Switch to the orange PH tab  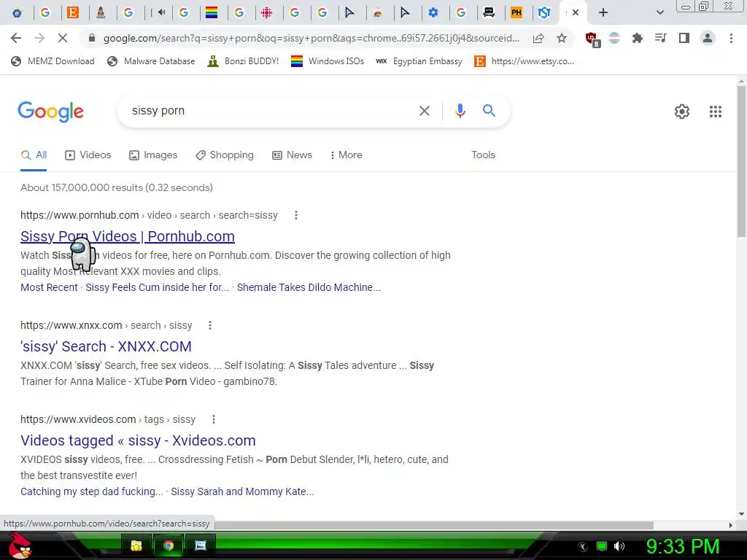point(516,12)
